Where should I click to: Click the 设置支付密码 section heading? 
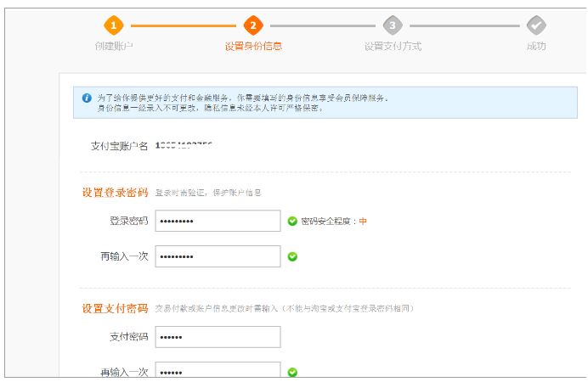pos(115,307)
